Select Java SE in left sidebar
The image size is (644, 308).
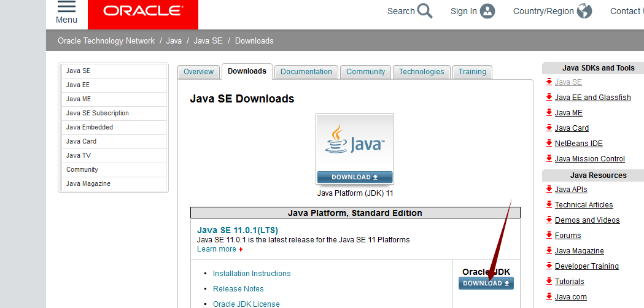click(114, 71)
